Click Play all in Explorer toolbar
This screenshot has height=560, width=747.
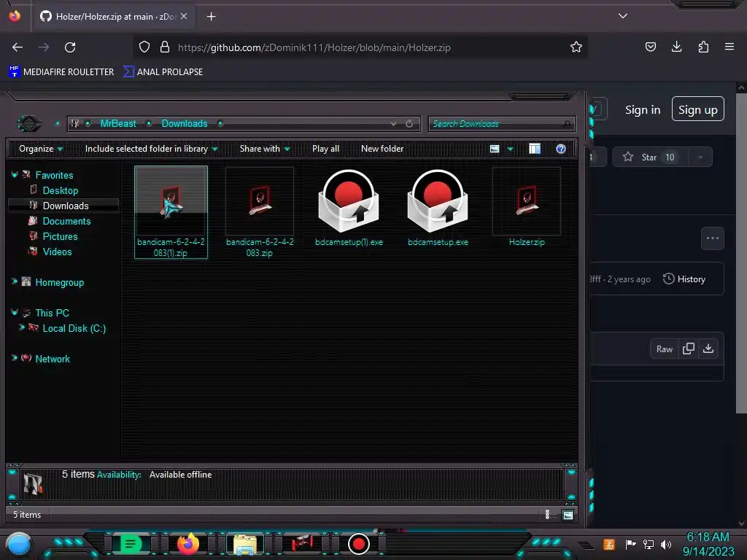(326, 149)
